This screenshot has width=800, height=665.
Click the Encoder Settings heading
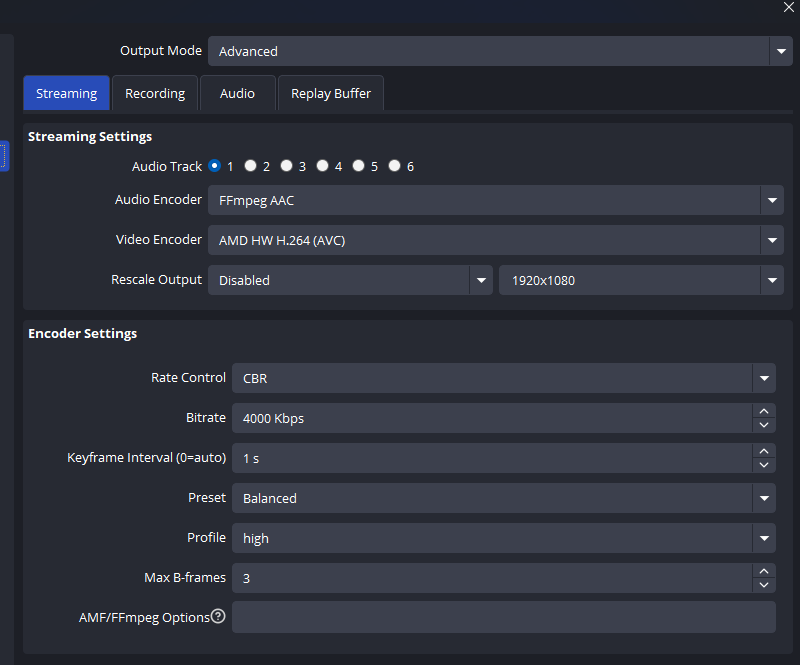tap(83, 334)
